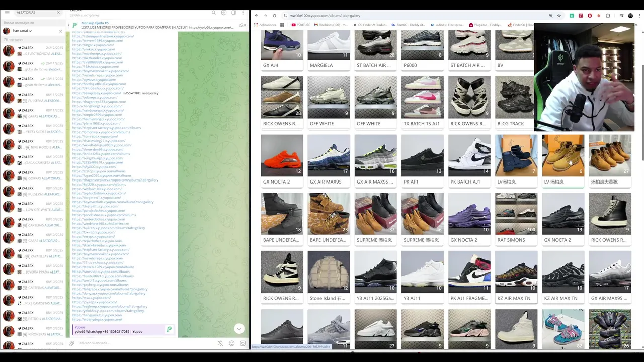Viewport: 644px width, 362px height.
Task: Select search result 'YEEZY SLIDES ALEATORI...'
Action: [33, 129]
